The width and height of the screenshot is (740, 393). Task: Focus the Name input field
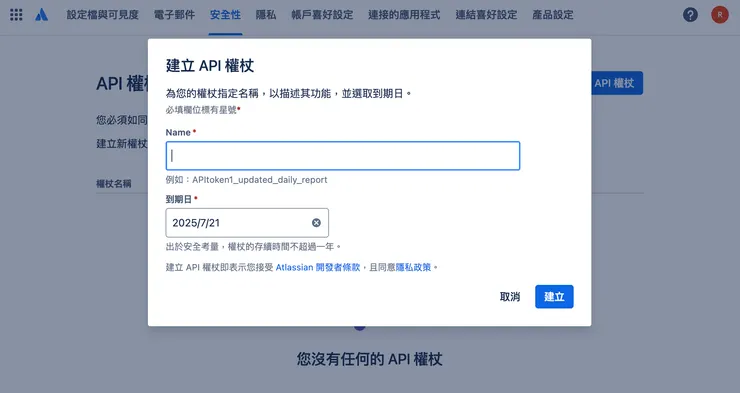click(343, 156)
